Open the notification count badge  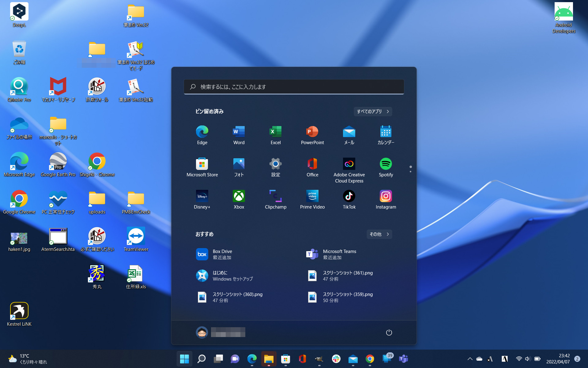point(577,359)
